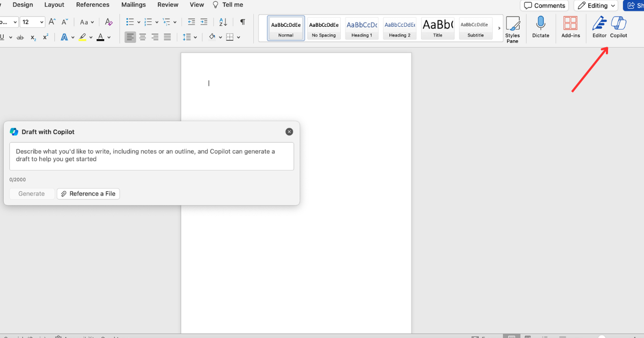Apply text effects to the selection
This screenshot has height=338, width=644.
(x=64, y=37)
